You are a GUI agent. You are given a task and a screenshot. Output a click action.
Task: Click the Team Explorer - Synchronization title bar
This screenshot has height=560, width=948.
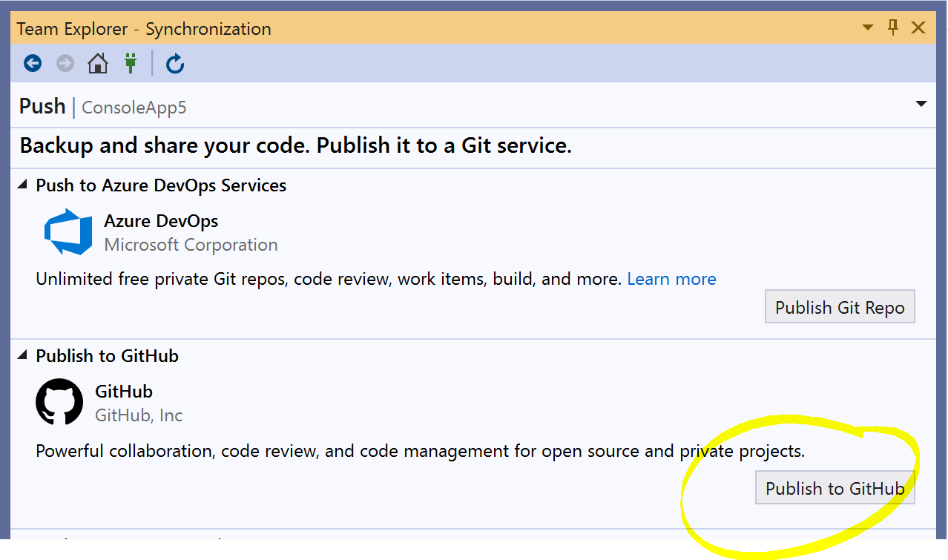tap(473, 29)
